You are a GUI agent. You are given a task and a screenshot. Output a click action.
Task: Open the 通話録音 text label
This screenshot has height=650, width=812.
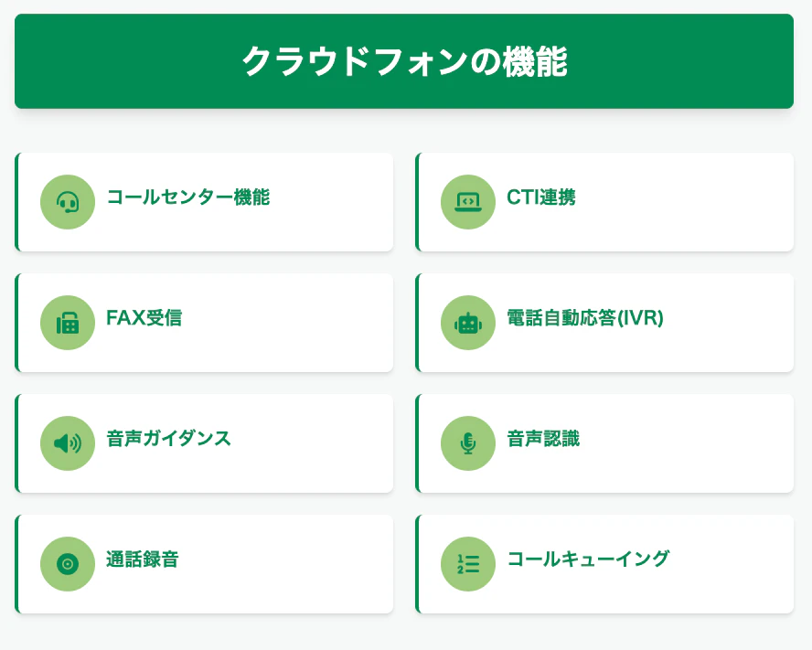point(142,559)
